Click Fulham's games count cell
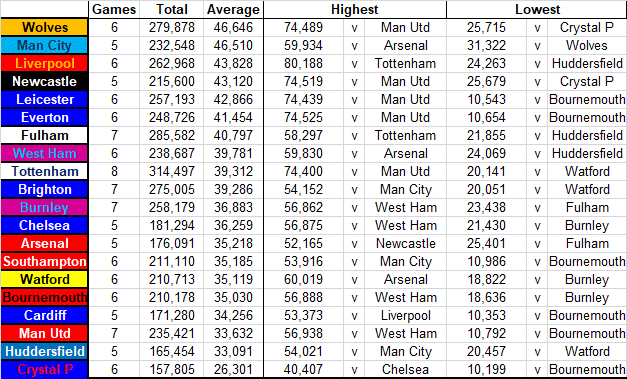Screen dimensions: 627x379 click(x=114, y=135)
